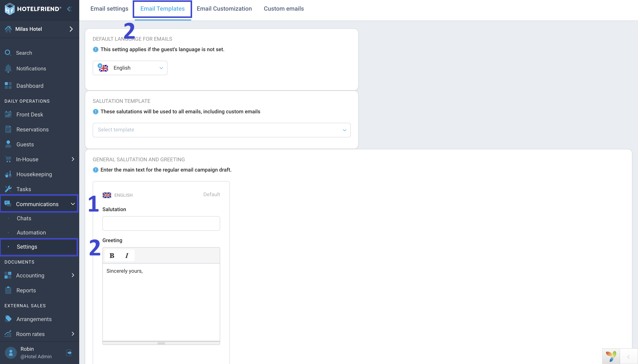Click the "@Hotel Admin" text

pyautogui.click(x=36, y=357)
